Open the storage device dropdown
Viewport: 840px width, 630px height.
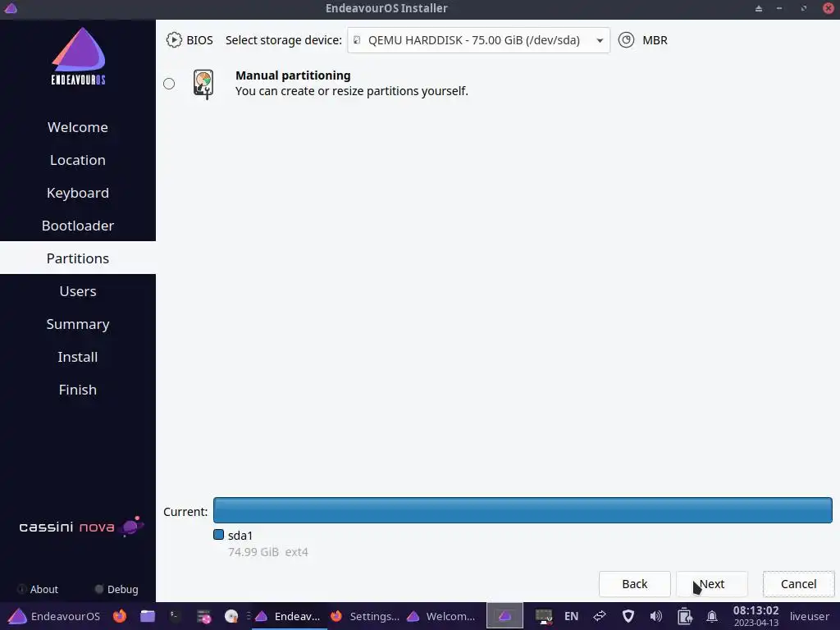(478, 40)
